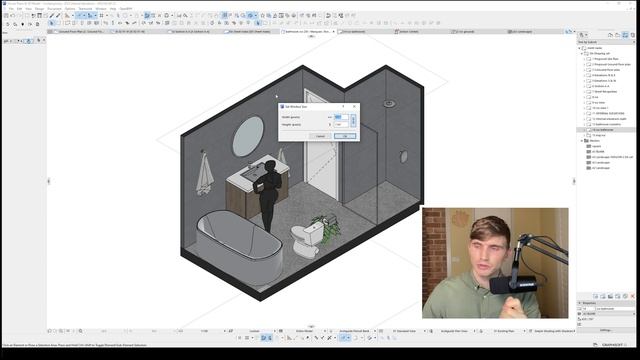Open the View menu

point(28,9)
